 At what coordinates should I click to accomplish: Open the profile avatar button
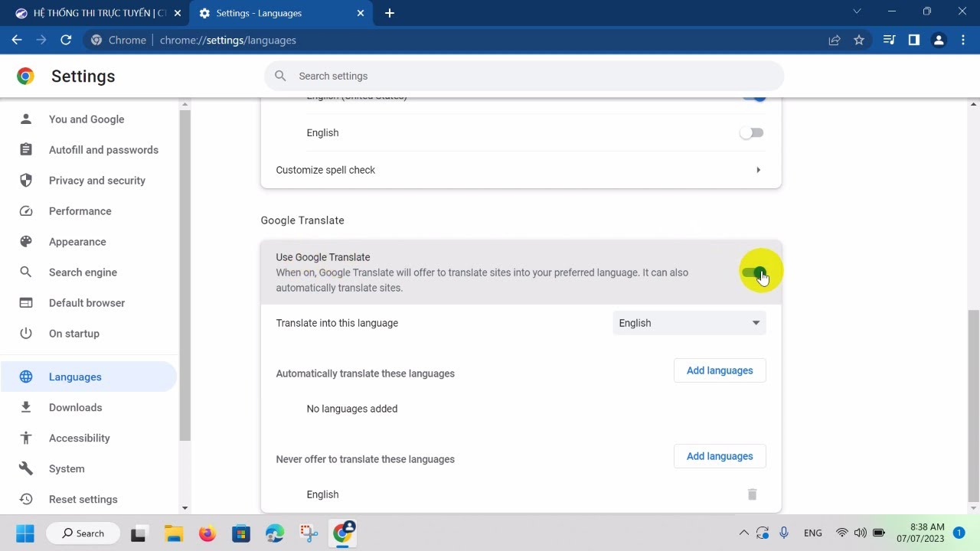pos(939,40)
